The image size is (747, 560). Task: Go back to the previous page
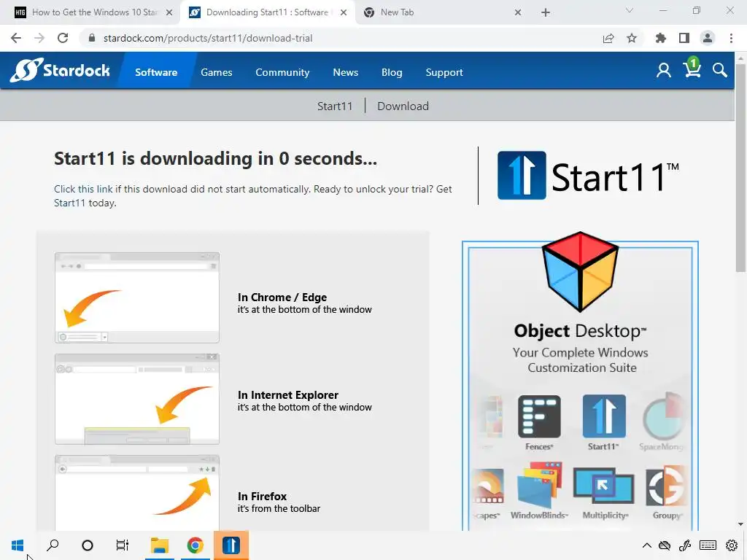[x=16, y=38]
